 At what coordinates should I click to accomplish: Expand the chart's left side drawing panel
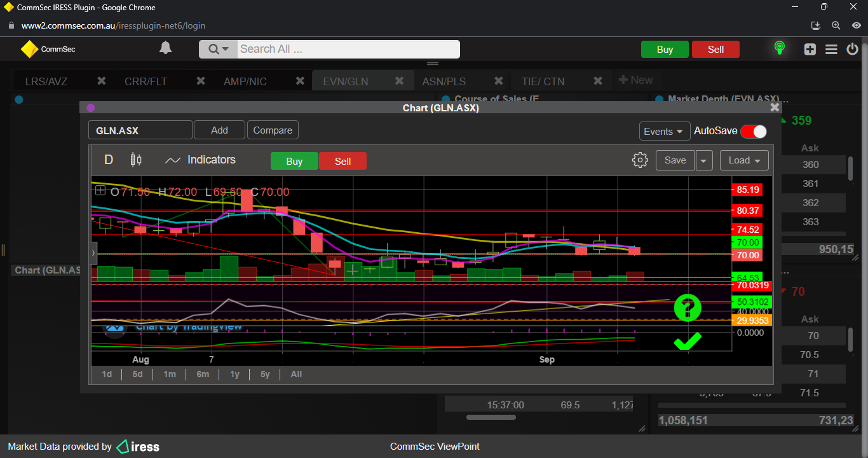tap(94, 253)
